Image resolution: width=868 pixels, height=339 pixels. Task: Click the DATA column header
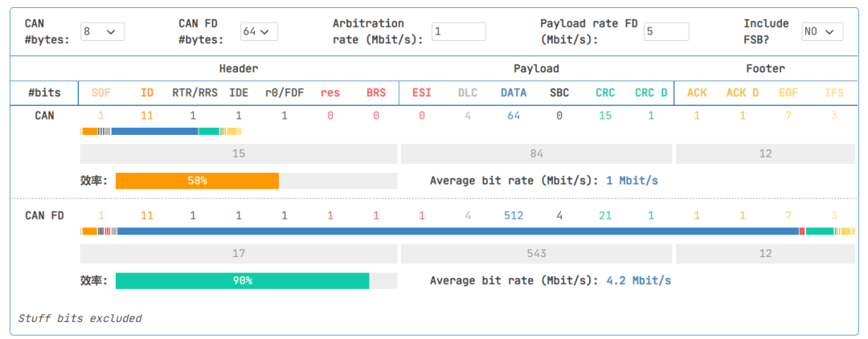(513, 93)
